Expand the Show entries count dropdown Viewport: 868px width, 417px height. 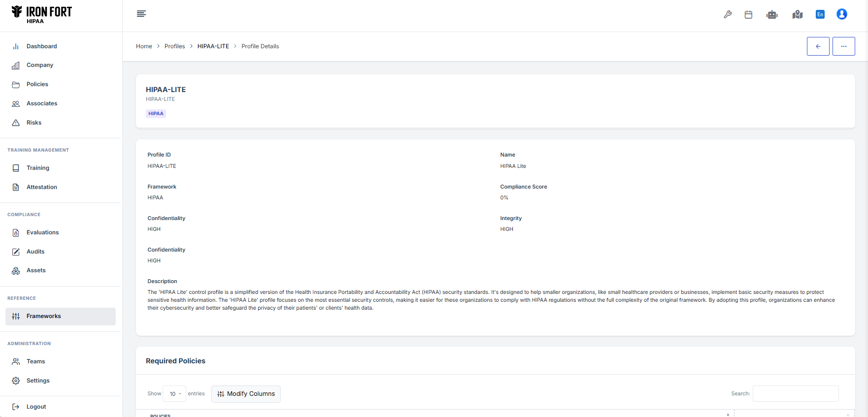coord(174,394)
